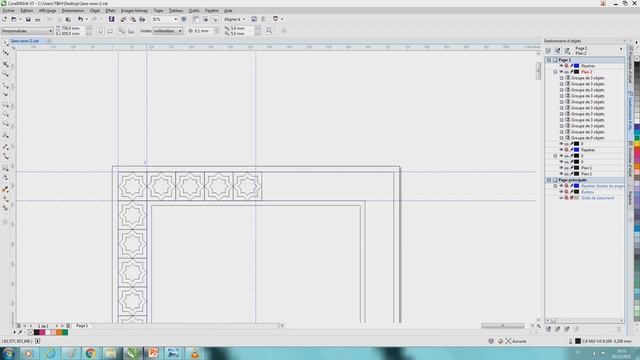The image size is (640, 360).
Task: Click New layer icon at object manager bottom
Action: 548,329
